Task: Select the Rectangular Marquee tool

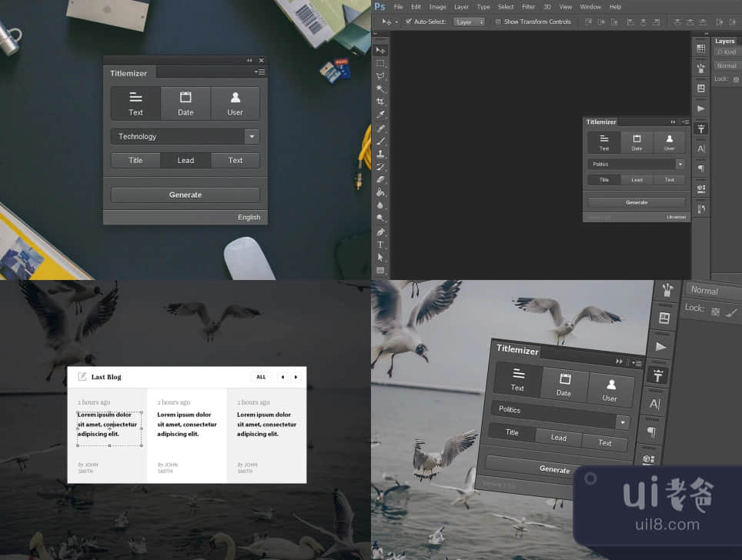Action: coord(380,63)
